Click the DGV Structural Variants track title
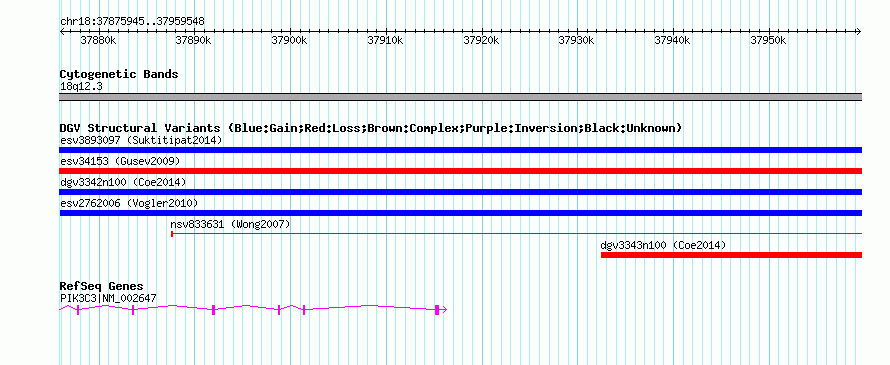 (x=371, y=128)
